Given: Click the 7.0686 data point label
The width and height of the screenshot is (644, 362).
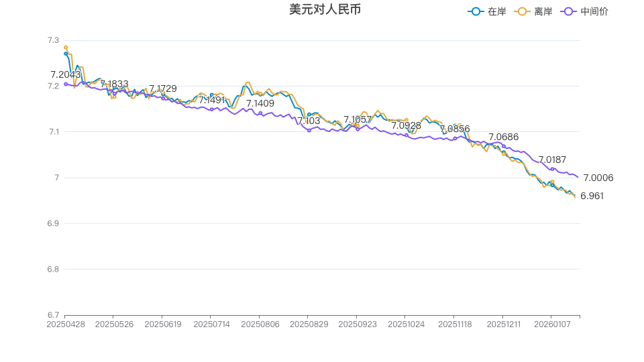Looking at the screenshot, I should (x=503, y=137).
